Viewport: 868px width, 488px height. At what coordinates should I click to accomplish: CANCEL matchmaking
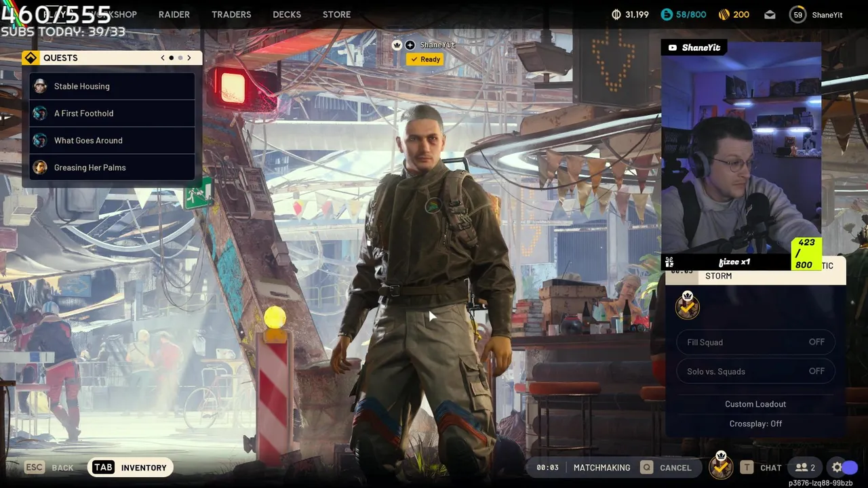(675, 468)
